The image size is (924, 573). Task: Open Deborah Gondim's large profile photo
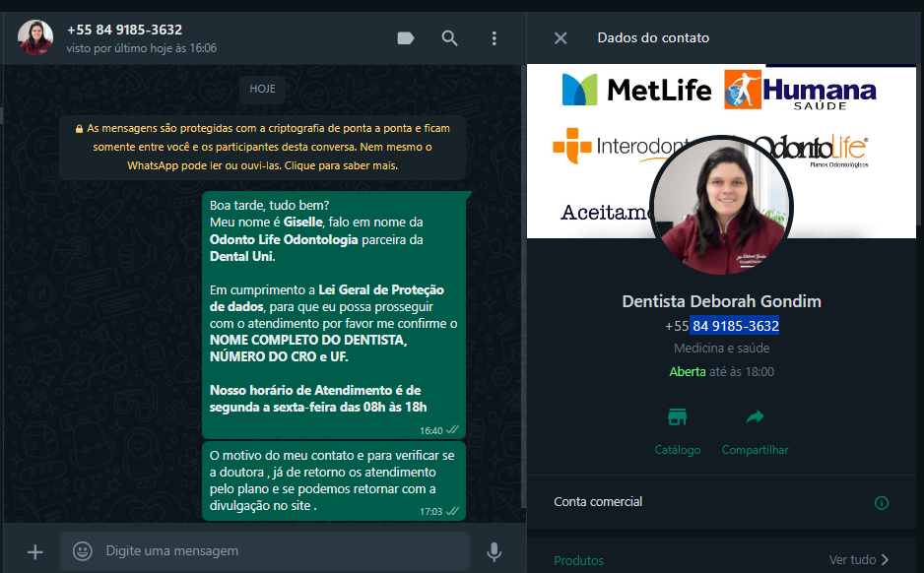(x=721, y=206)
